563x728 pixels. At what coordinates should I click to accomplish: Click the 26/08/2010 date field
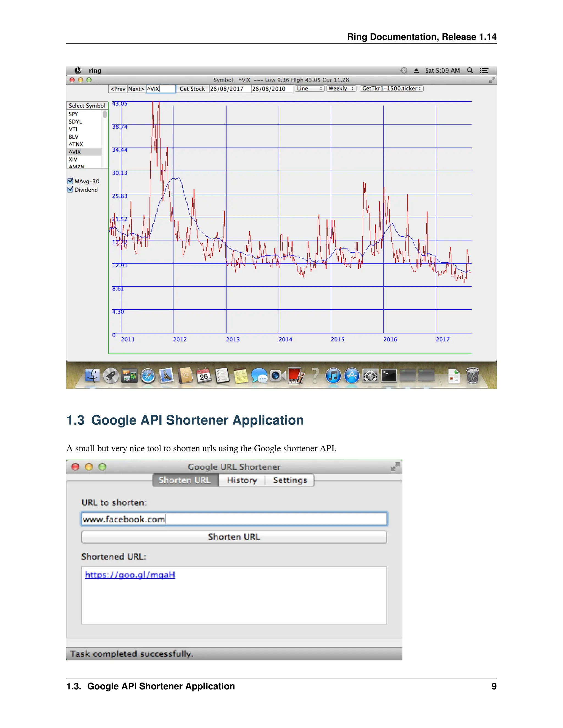point(272,89)
